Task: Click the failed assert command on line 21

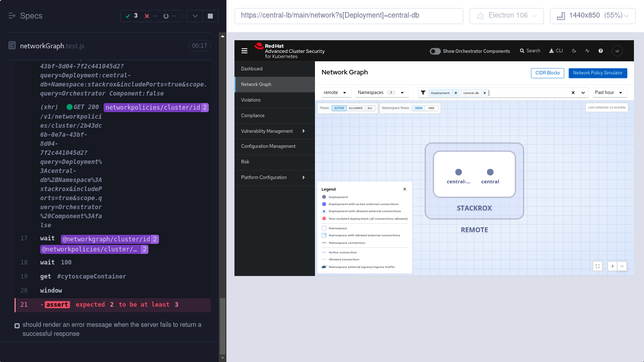Action: point(113,305)
